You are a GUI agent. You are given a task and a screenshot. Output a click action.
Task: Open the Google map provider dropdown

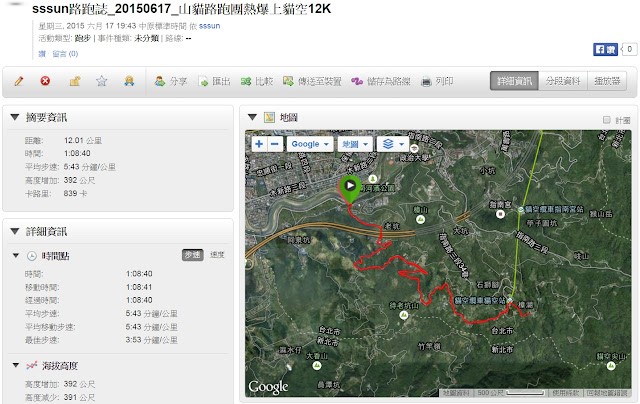pyautogui.click(x=310, y=144)
